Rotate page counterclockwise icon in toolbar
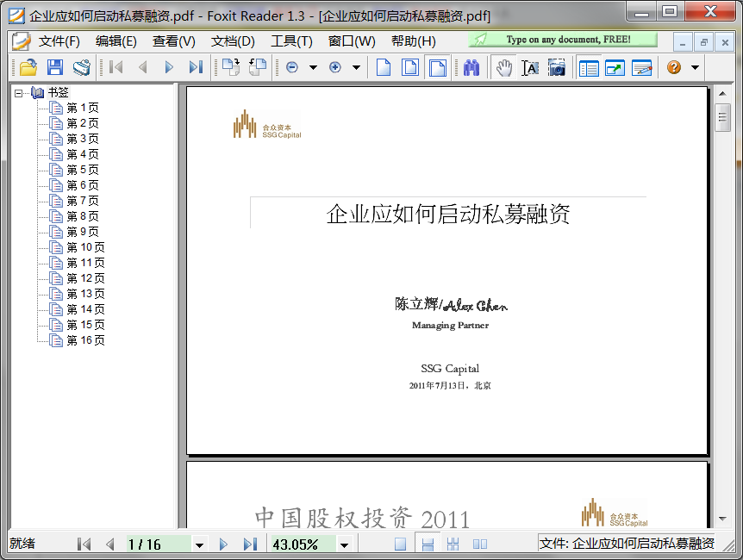This screenshot has width=743, height=560. click(x=258, y=68)
